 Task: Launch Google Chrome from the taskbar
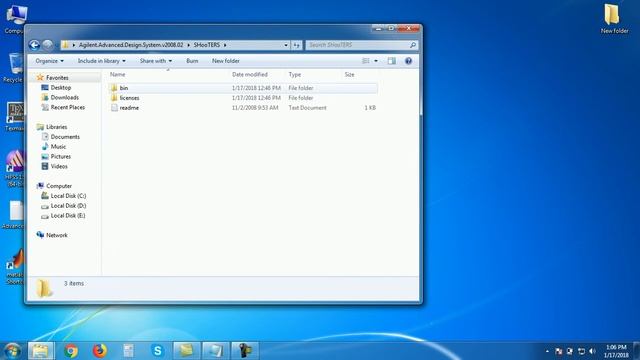[71, 351]
